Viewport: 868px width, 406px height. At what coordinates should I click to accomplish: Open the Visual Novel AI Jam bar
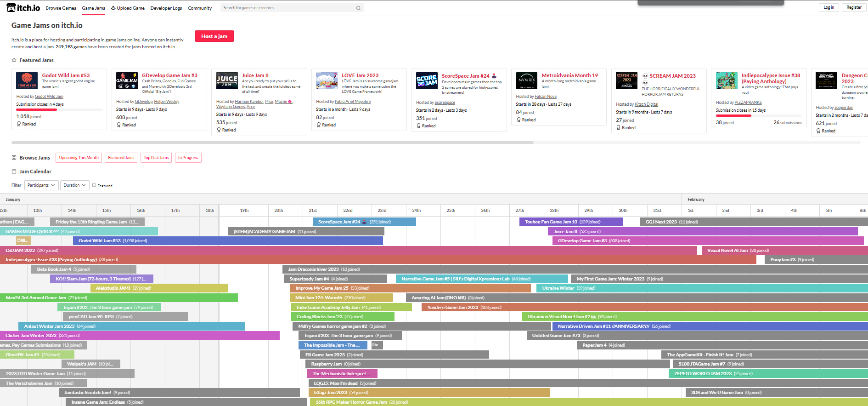coord(785,251)
